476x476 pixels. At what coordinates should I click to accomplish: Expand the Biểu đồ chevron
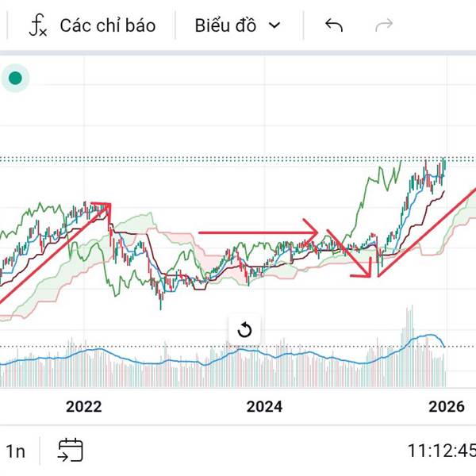pyautogui.click(x=275, y=25)
